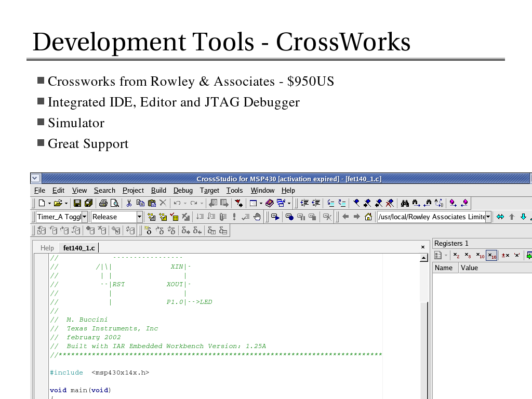This screenshot has height=399, width=532.
Task: Click the Home house icon
Action: click(x=368, y=217)
